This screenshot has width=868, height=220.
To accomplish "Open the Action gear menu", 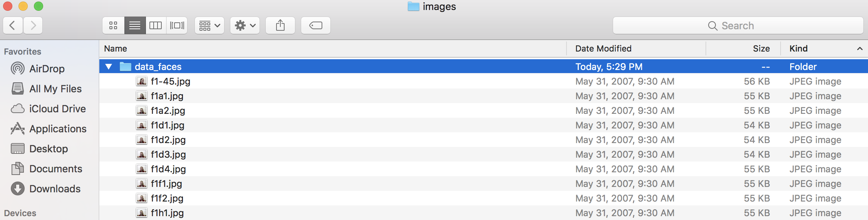I will coord(245,25).
